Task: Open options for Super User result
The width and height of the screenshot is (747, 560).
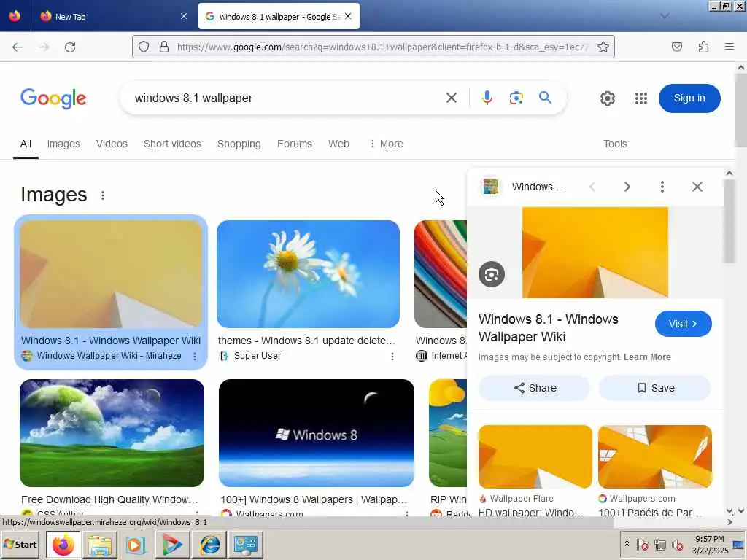Action: [x=392, y=356]
